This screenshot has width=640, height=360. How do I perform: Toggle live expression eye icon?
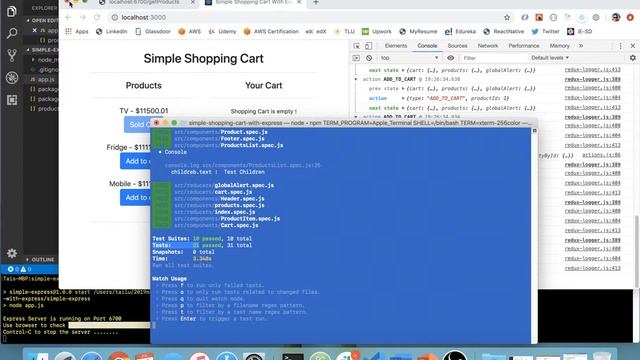tap(451, 58)
